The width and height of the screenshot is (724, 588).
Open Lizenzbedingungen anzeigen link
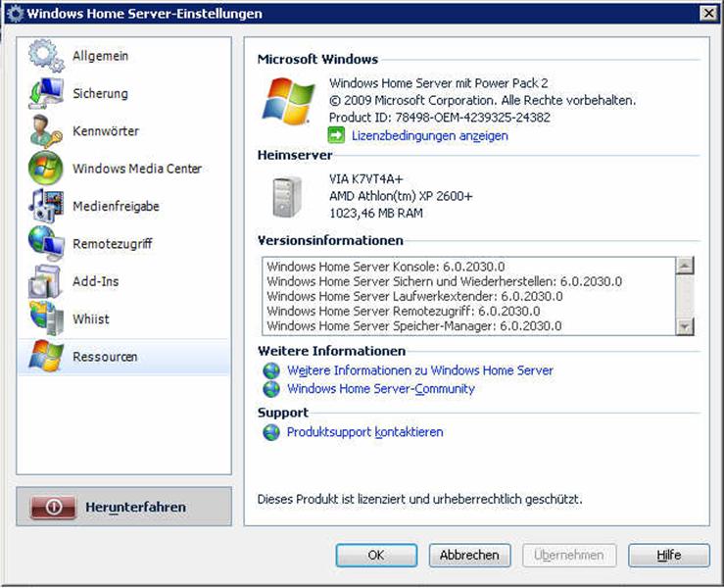point(430,136)
